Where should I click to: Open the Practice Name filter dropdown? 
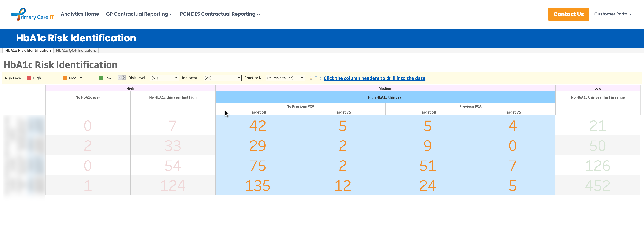(x=285, y=78)
